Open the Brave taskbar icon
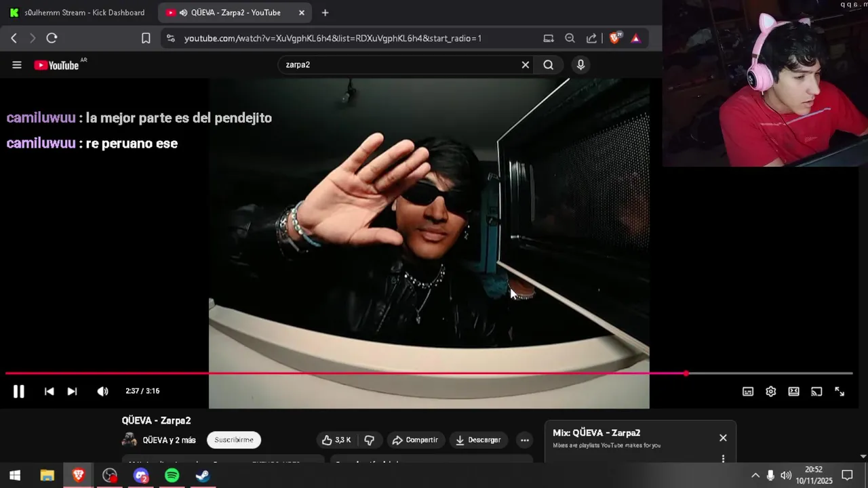Image resolution: width=868 pixels, height=488 pixels. click(x=79, y=476)
